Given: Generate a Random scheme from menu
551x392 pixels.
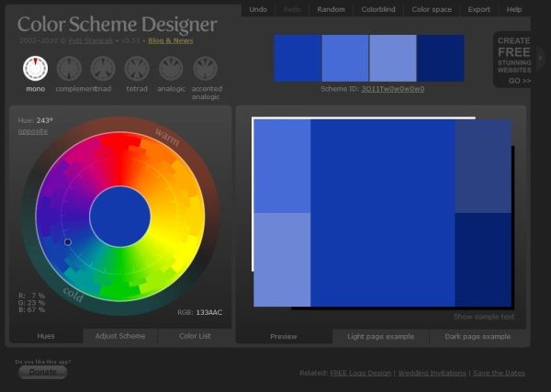Looking at the screenshot, I should click(331, 9).
